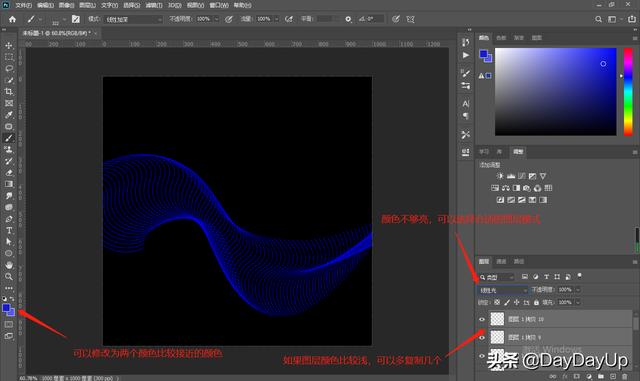Click the Color Balance scales adjustment icon

click(506, 188)
